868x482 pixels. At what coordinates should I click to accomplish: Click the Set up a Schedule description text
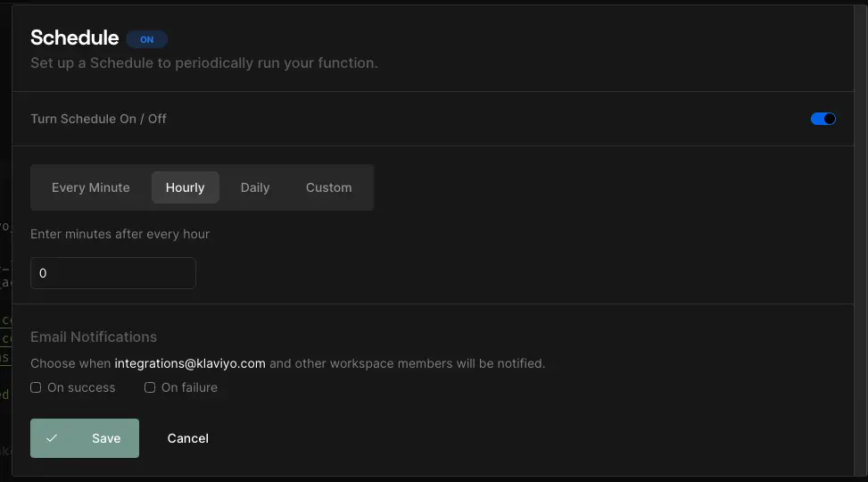203,63
